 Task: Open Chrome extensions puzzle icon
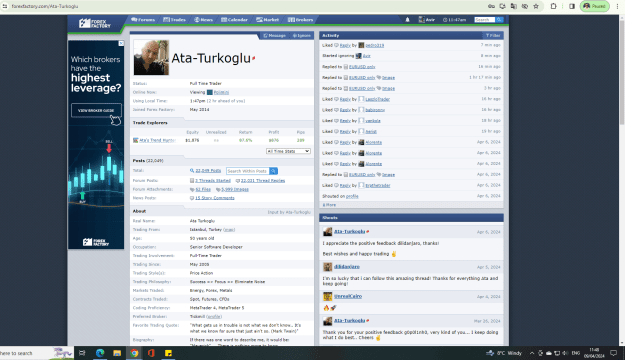pyautogui.click(x=554, y=6)
